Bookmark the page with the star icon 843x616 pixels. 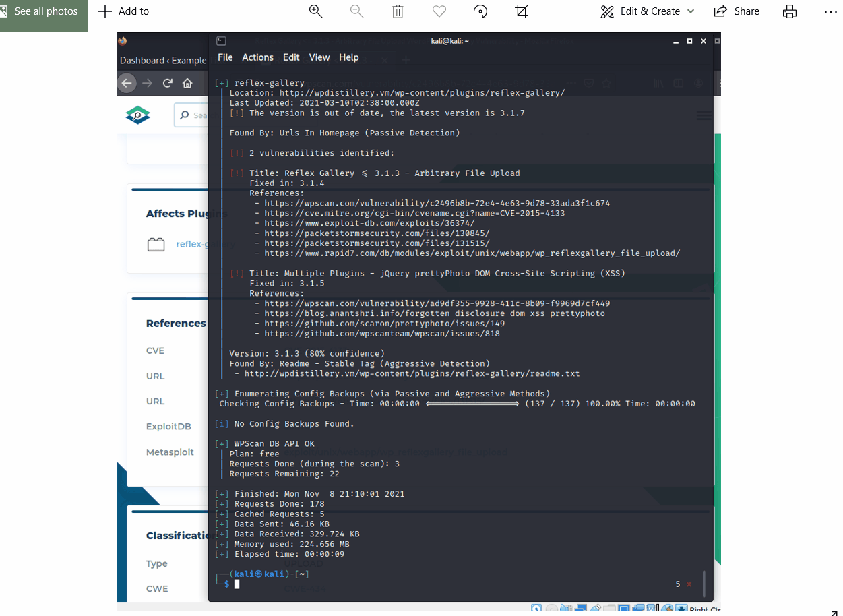[x=606, y=83]
